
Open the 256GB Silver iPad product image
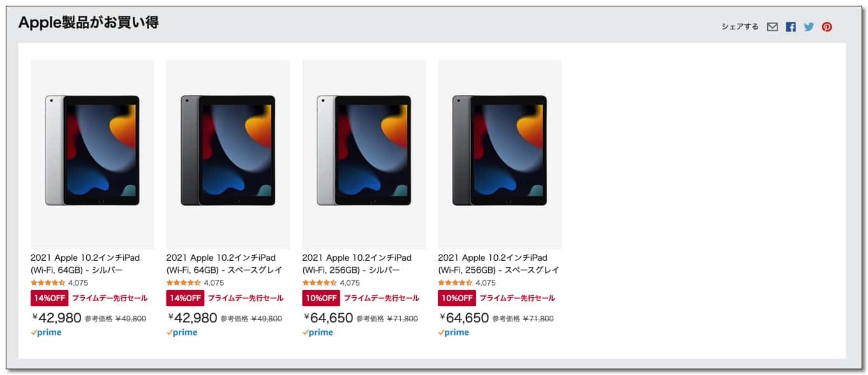coord(364,154)
